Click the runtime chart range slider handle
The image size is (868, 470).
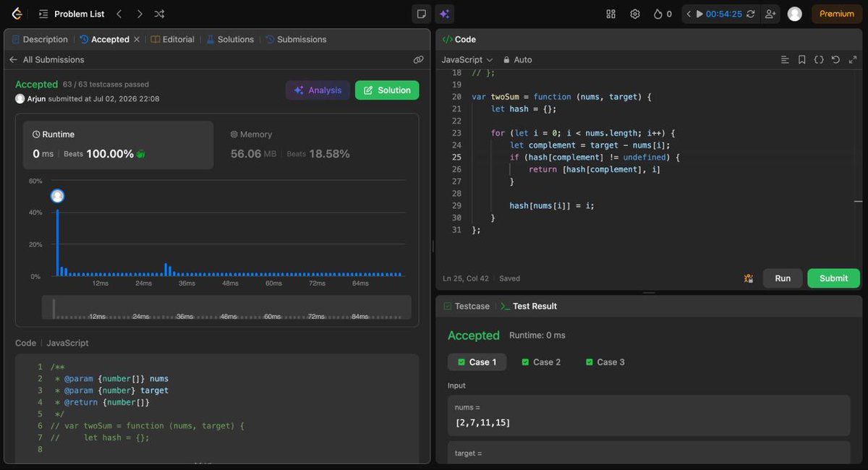[53, 307]
